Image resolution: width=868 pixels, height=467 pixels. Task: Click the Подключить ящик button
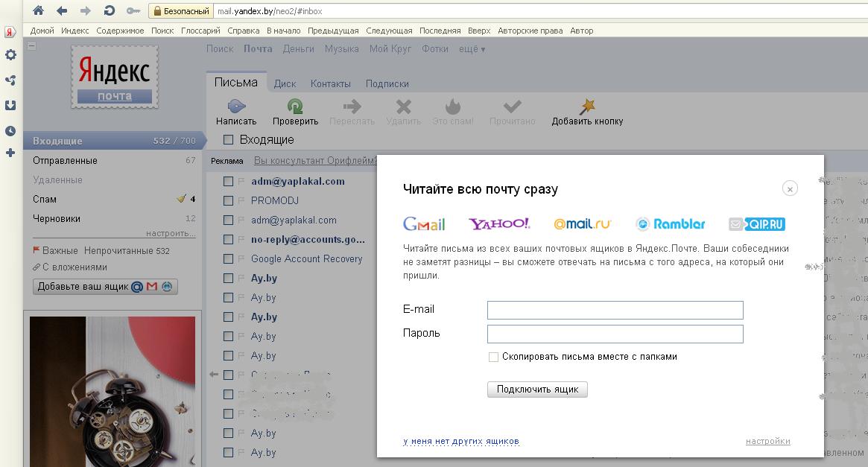(x=537, y=389)
